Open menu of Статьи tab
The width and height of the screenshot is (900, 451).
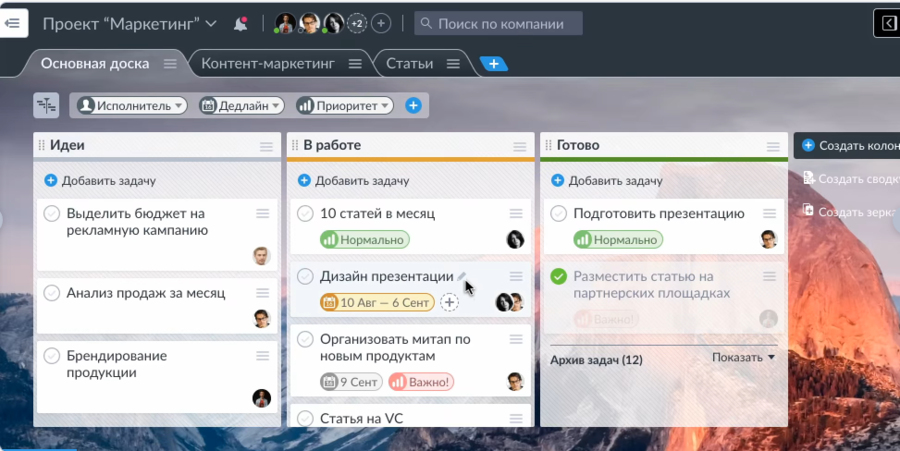(453, 64)
